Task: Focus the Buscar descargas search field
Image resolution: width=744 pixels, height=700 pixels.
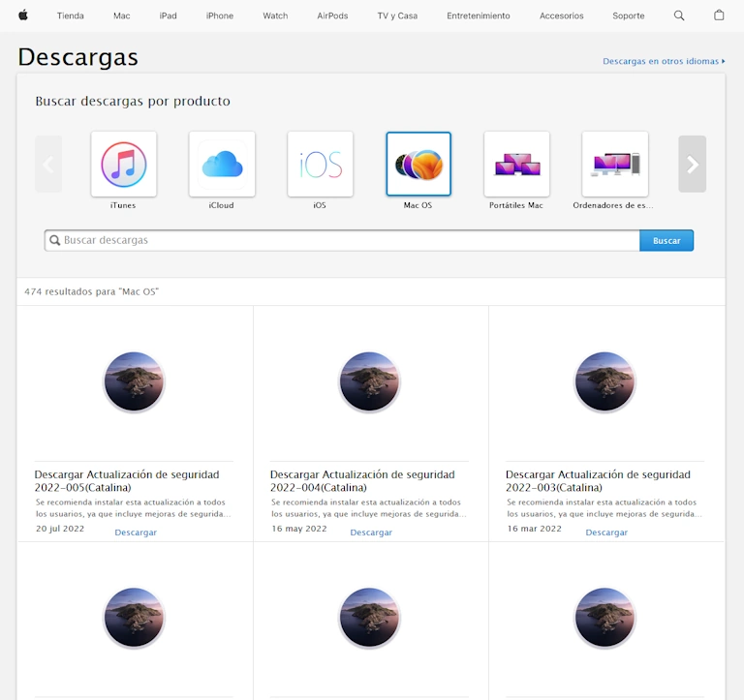Action: [342, 240]
